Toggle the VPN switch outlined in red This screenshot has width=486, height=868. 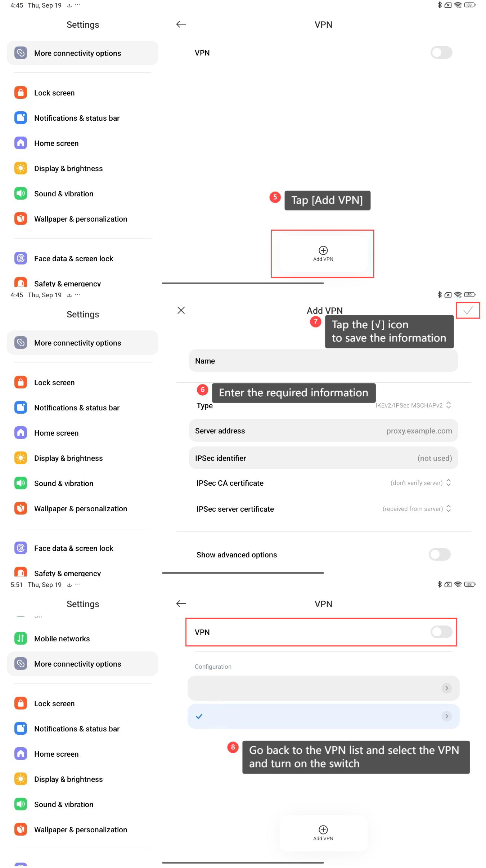click(x=441, y=632)
